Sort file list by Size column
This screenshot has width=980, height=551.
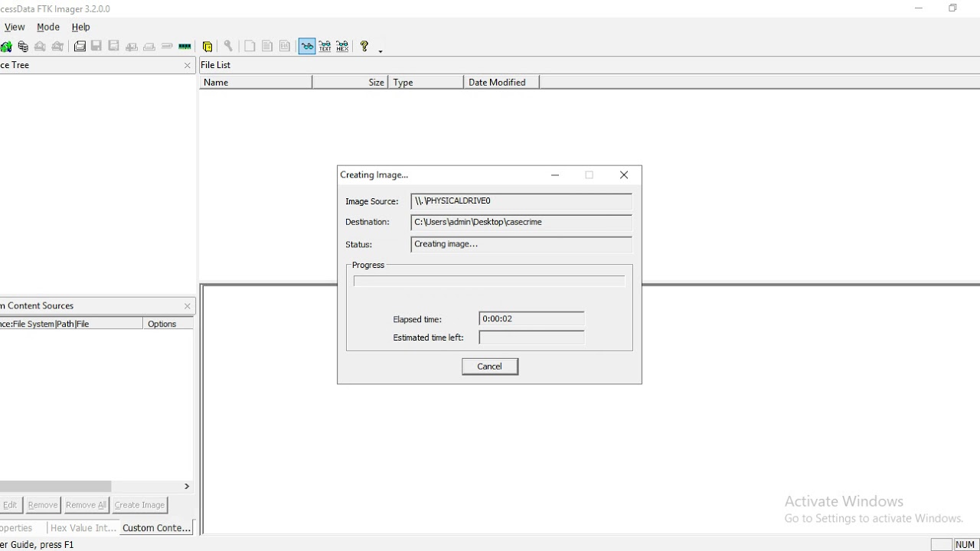coord(351,82)
